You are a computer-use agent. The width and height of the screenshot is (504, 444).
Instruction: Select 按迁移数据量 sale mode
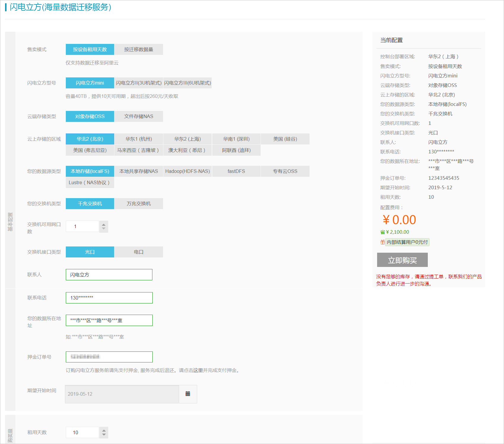pos(139,50)
